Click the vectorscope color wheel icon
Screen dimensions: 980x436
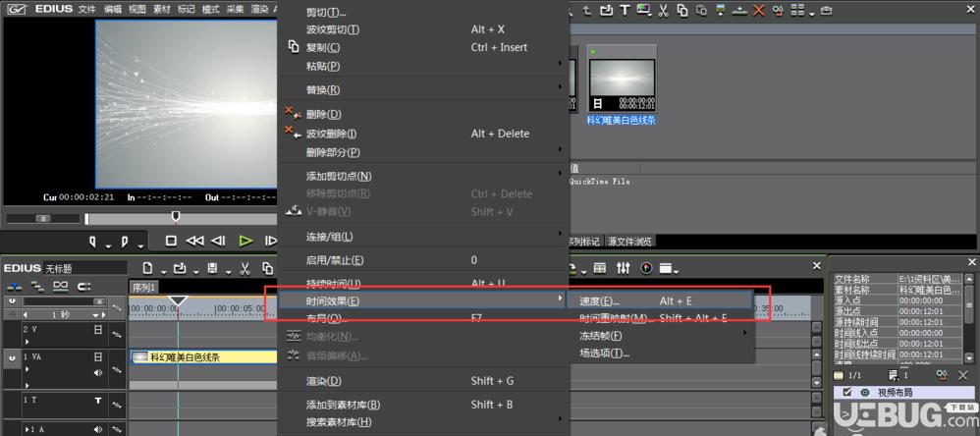click(x=646, y=268)
